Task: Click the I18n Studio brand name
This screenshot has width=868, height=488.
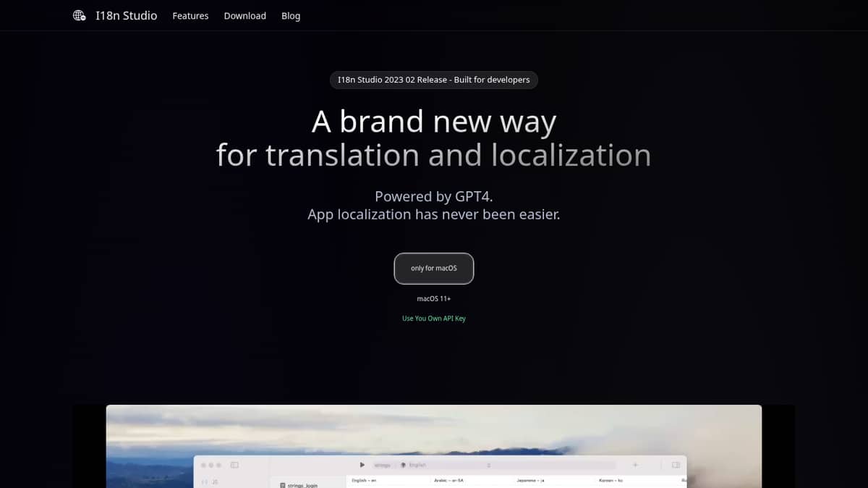Action: [127, 15]
